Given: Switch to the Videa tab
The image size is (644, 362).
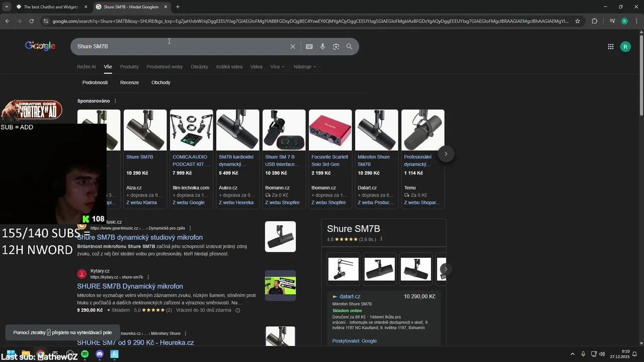Looking at the screenshot, I should click(x=256, y=67).
